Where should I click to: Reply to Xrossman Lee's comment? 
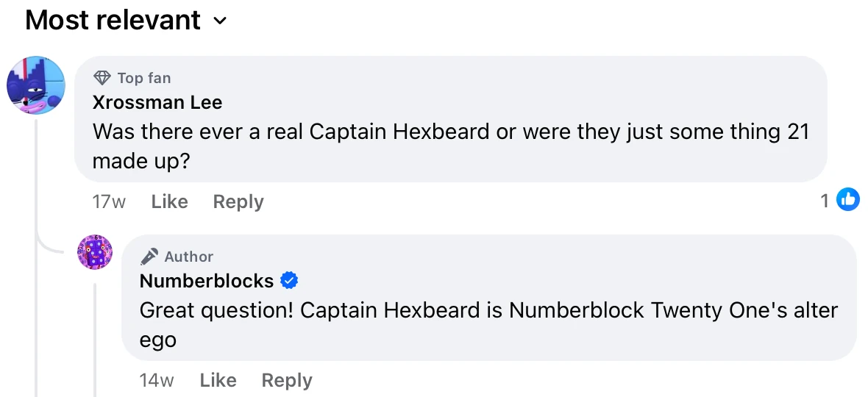[x=238, y=201]
